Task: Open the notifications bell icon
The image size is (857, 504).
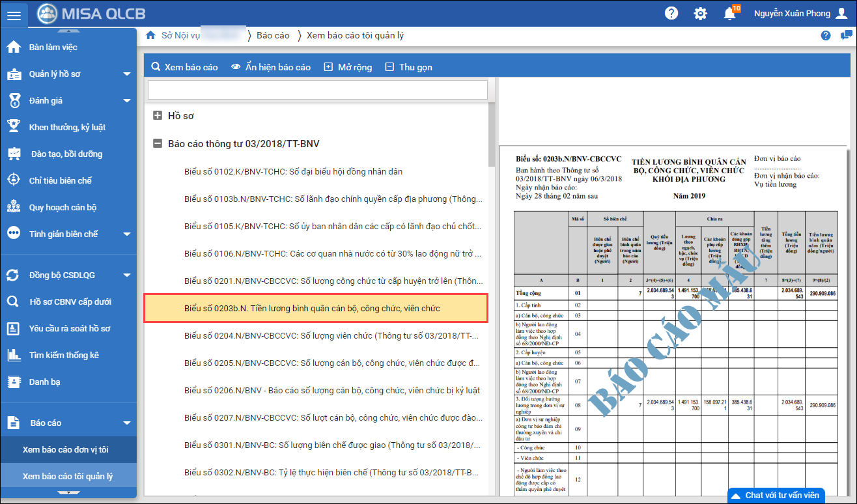Action: point(729,14)
